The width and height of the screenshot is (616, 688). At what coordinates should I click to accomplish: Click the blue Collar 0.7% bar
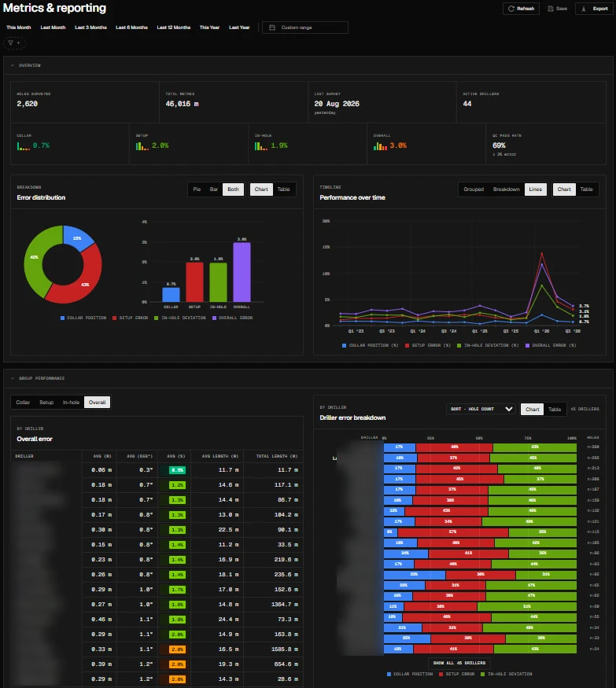tap(171, 294)
